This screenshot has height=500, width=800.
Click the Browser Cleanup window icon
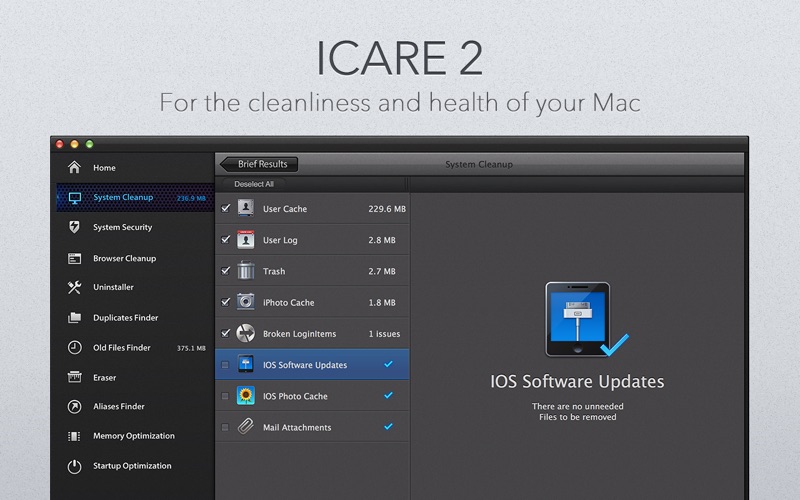74,259
